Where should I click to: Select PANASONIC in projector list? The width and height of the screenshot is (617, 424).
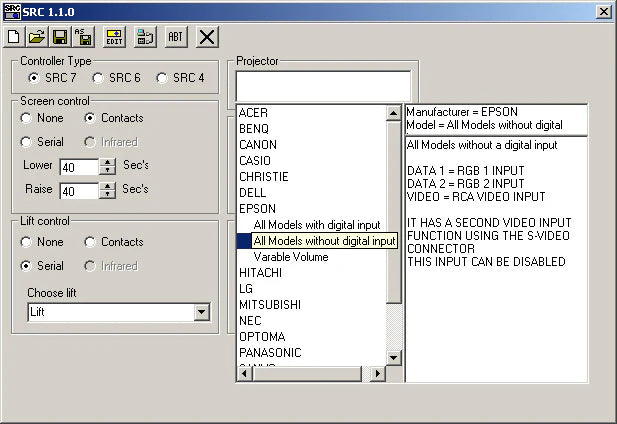click(x=270, y=353)
